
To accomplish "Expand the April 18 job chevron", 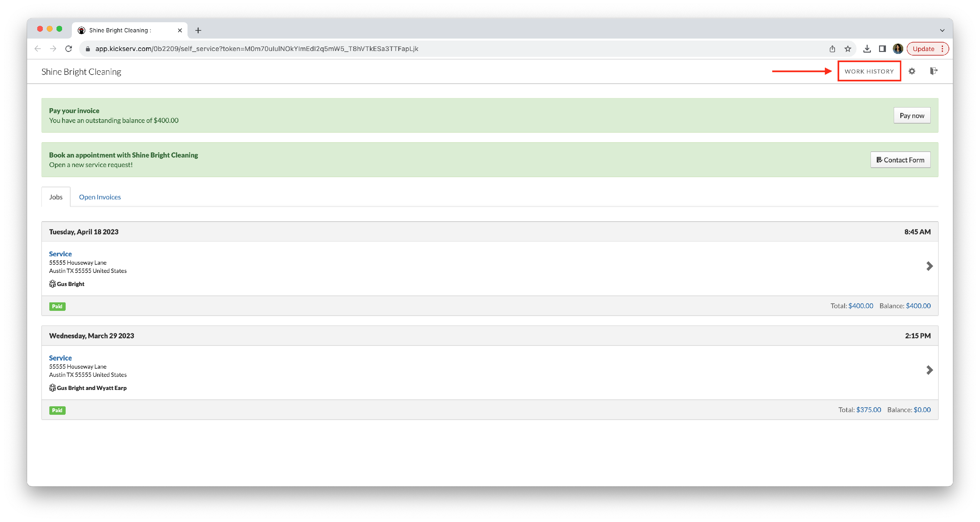I will coord(929,266).
